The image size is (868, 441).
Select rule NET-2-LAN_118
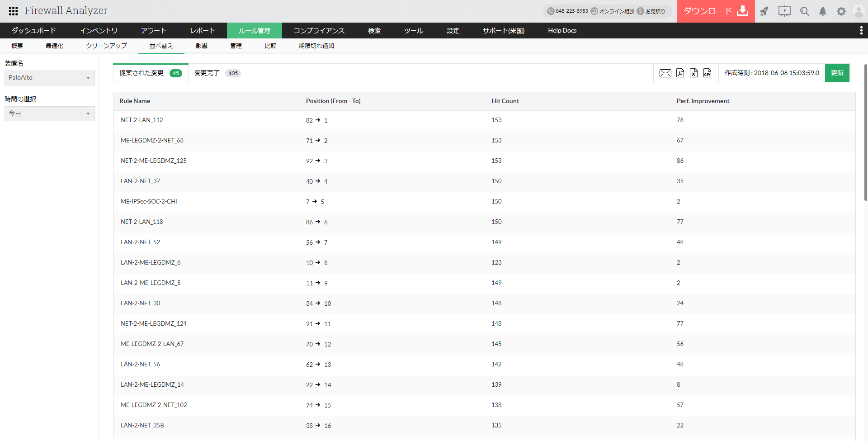coord(142,222)
